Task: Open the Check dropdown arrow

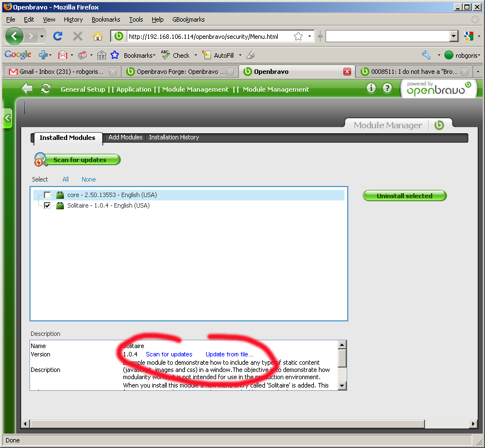Action: (196, 56)
